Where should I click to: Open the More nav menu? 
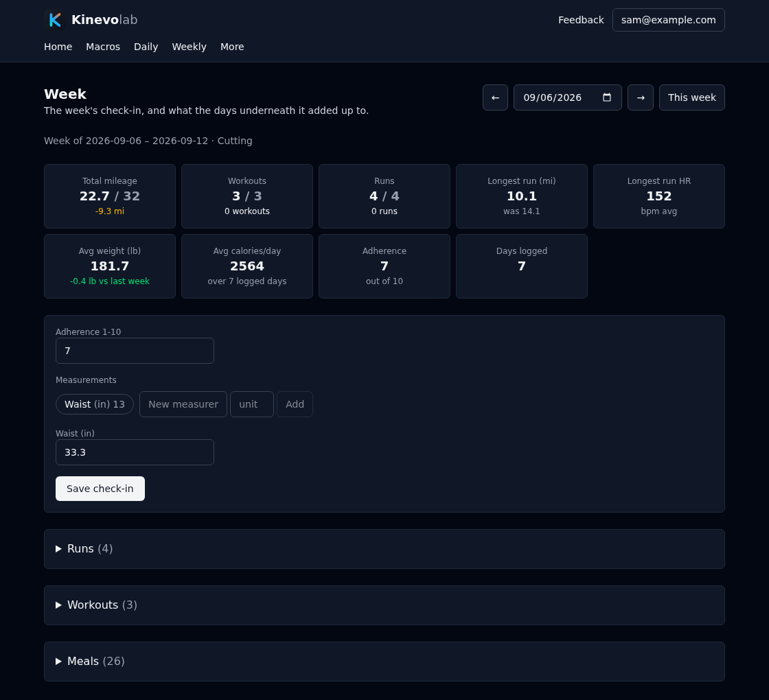click(x=232, y=47)
